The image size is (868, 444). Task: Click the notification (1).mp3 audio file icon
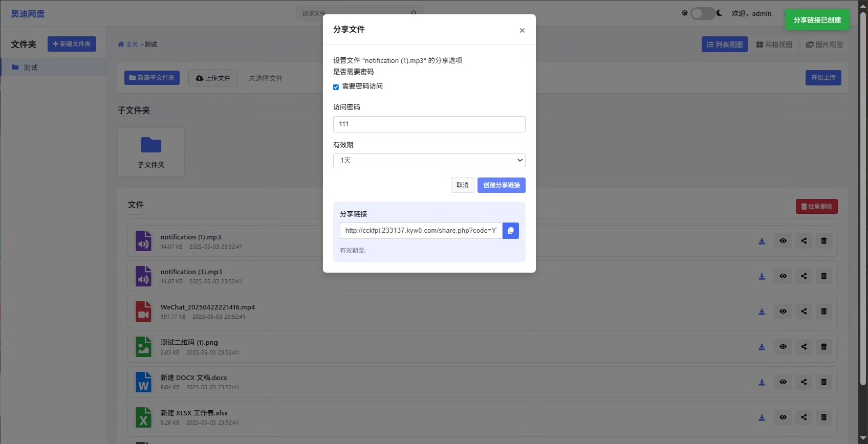(143, 241)
